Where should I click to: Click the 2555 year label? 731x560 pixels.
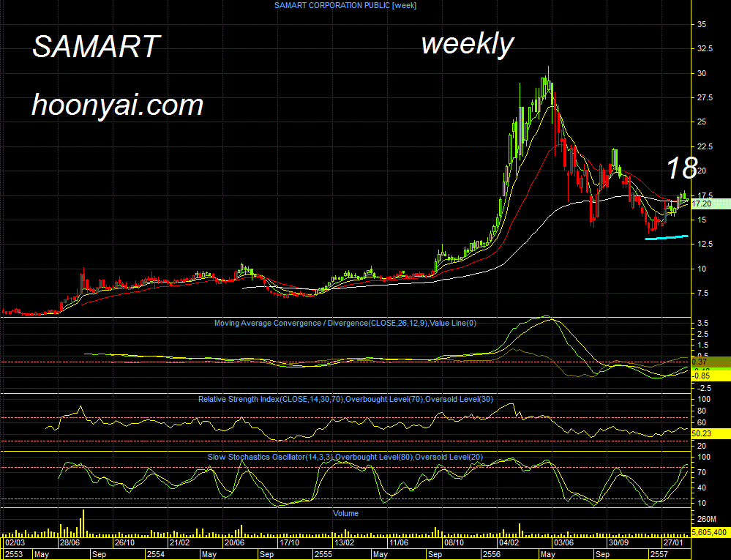[x=323, y=554]
